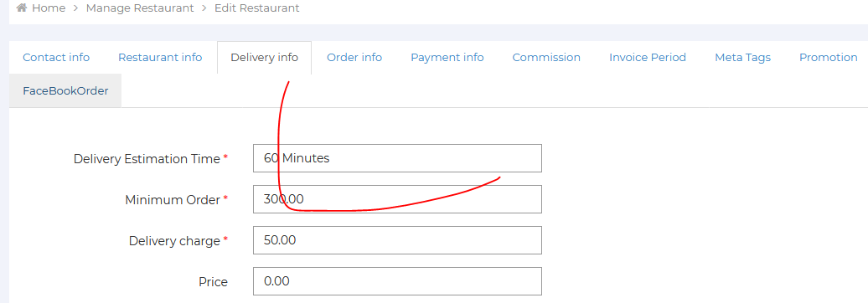The width and height of the screenshot is (868, 303).
Task: Open Manage Restaurant breadcrumb link
Action: [140, 8]
